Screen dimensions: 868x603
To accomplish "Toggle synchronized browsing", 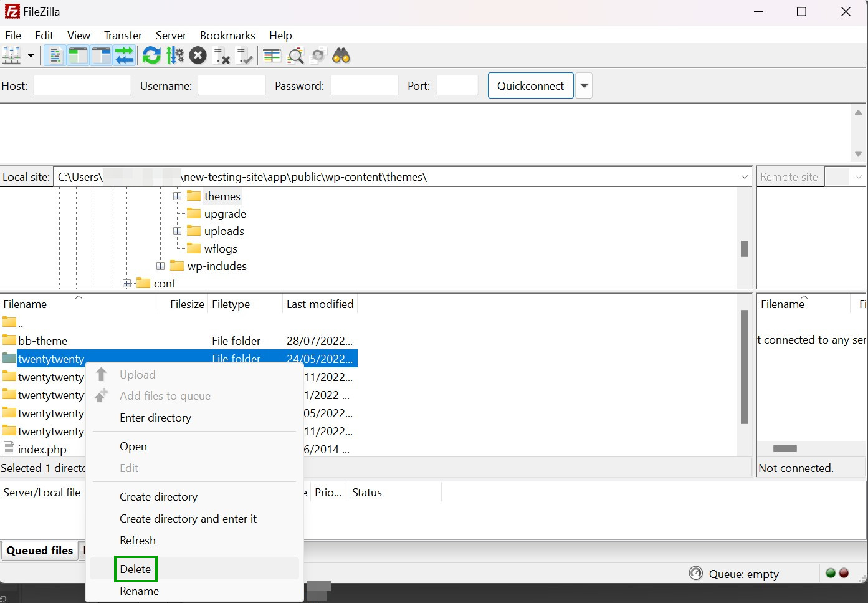I will click(318, 55).
